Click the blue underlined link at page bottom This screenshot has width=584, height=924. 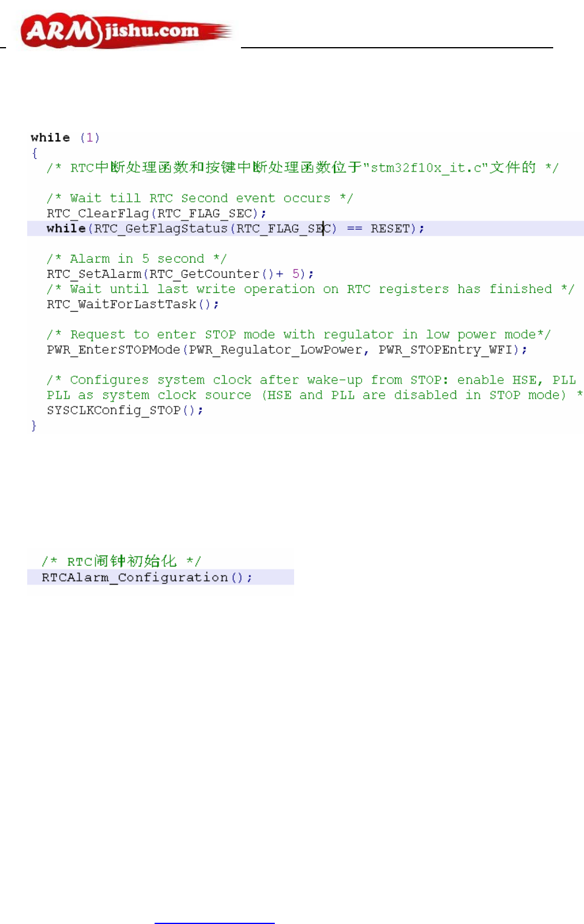click(x=214, y=922)
